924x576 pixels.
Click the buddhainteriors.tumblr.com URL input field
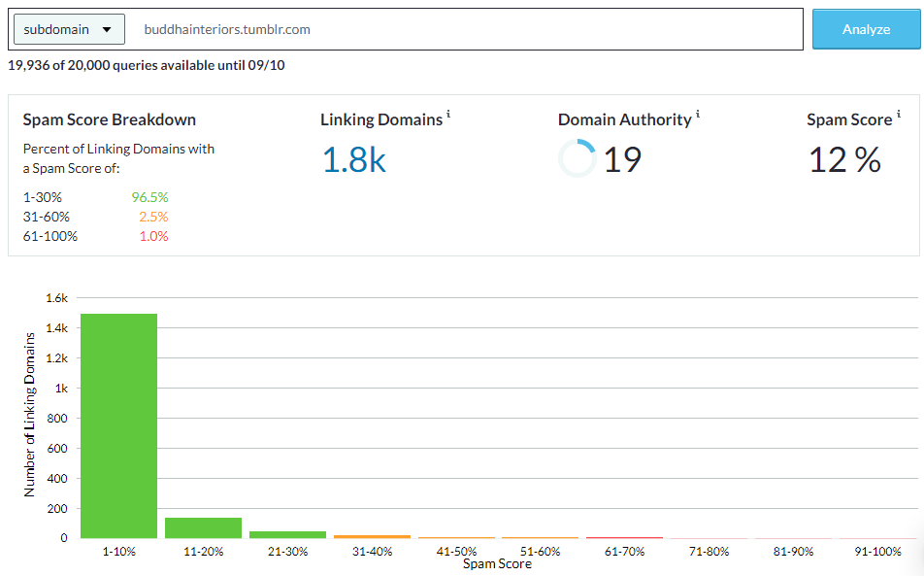(466, 29)
